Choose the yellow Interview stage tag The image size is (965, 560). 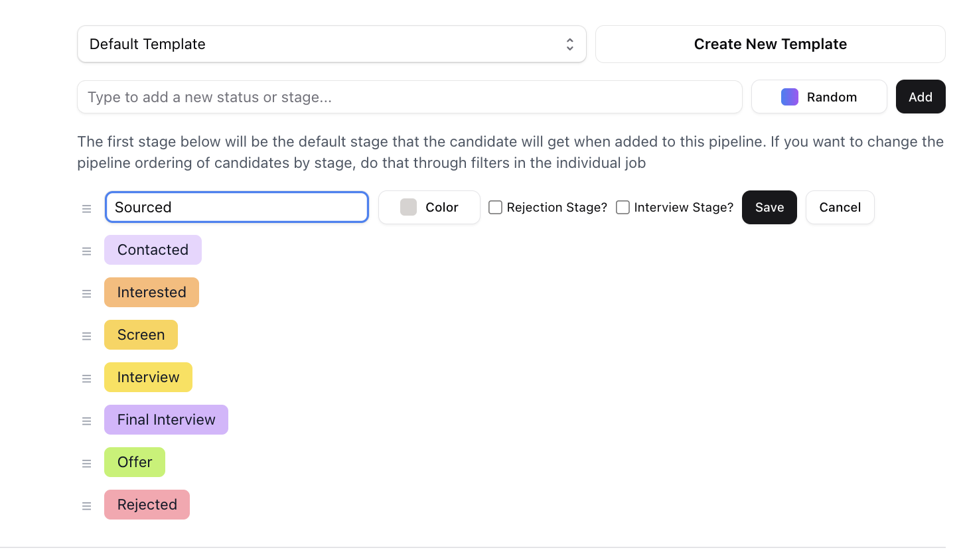point(148,378)
